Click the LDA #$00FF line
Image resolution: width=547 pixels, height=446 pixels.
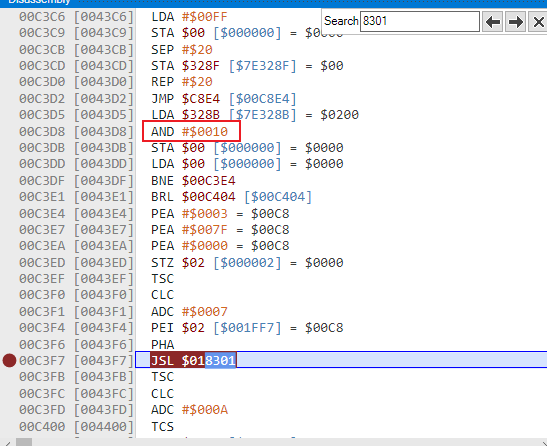189,17
